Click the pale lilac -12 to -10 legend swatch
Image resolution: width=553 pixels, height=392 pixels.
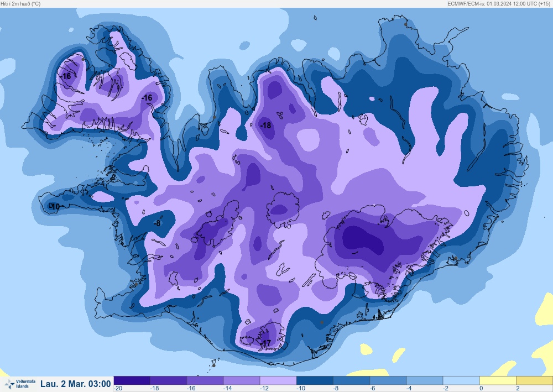click(278, 380)
